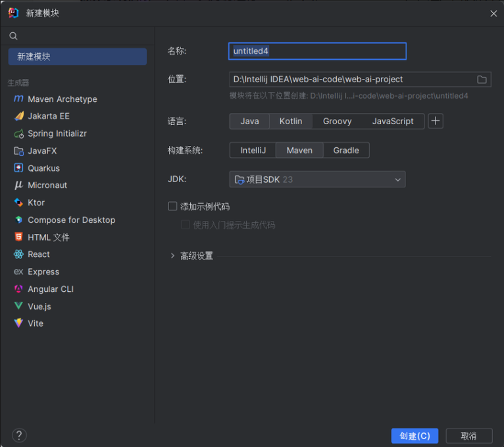Click the React label
This screenshot has height=447, width=504.
39,254
